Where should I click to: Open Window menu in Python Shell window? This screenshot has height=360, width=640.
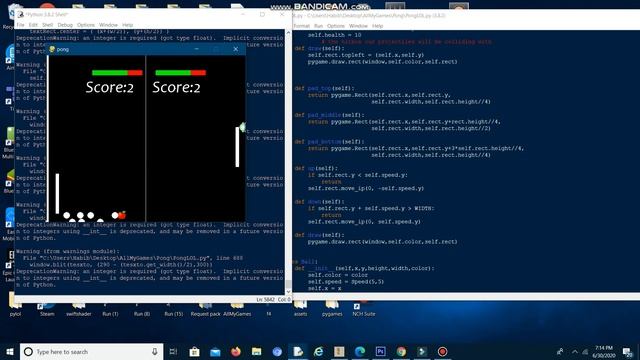point(108,25)
